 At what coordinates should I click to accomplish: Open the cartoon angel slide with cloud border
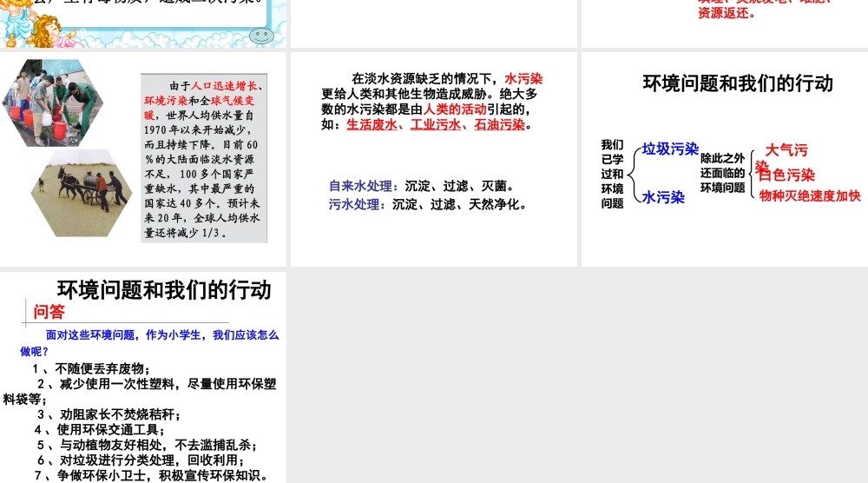coord(143,23)
